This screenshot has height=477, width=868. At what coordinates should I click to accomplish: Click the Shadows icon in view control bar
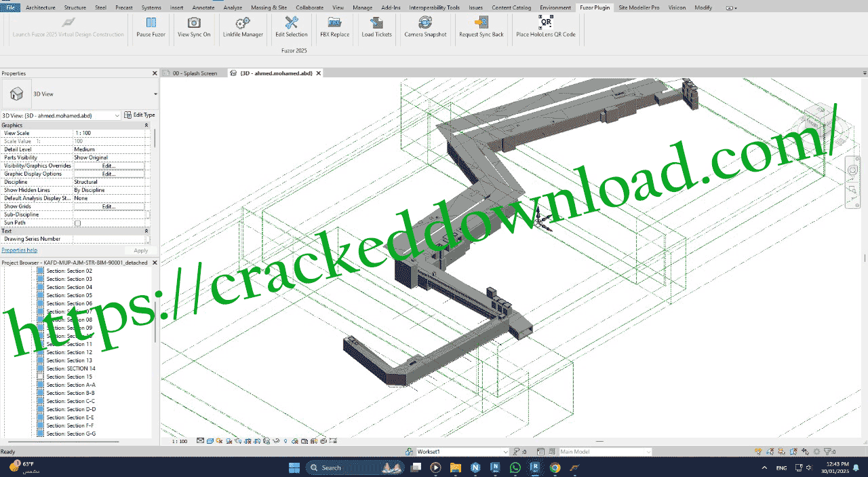coord(229,440)
